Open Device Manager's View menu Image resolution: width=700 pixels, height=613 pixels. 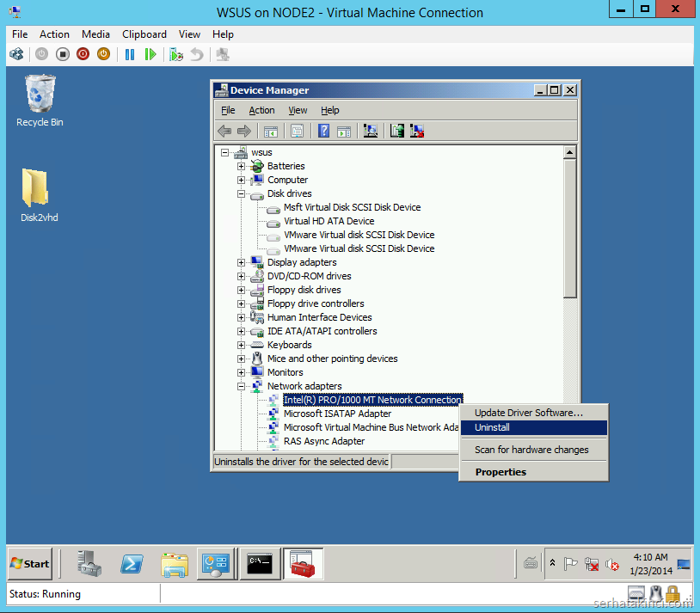(298, 110)
